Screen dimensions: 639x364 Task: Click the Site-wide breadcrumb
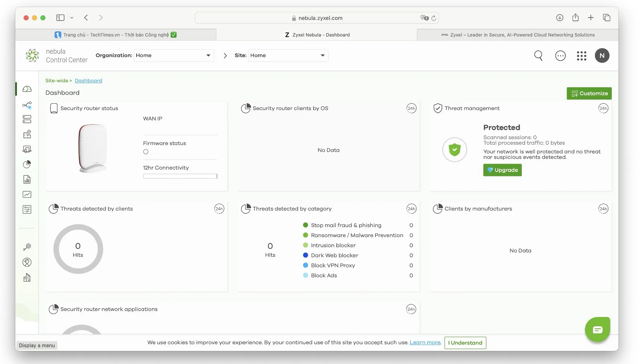[x=57, y=81]
